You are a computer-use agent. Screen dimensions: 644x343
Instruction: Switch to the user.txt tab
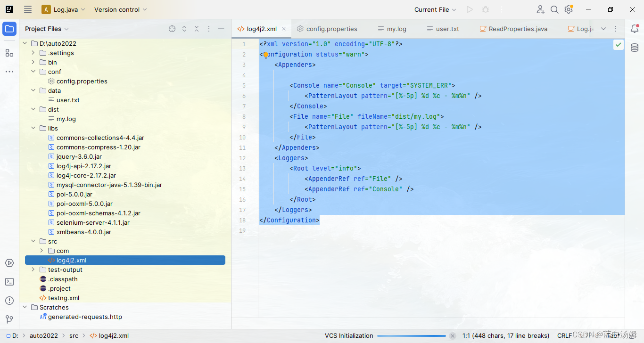click(x=443, y=29)
